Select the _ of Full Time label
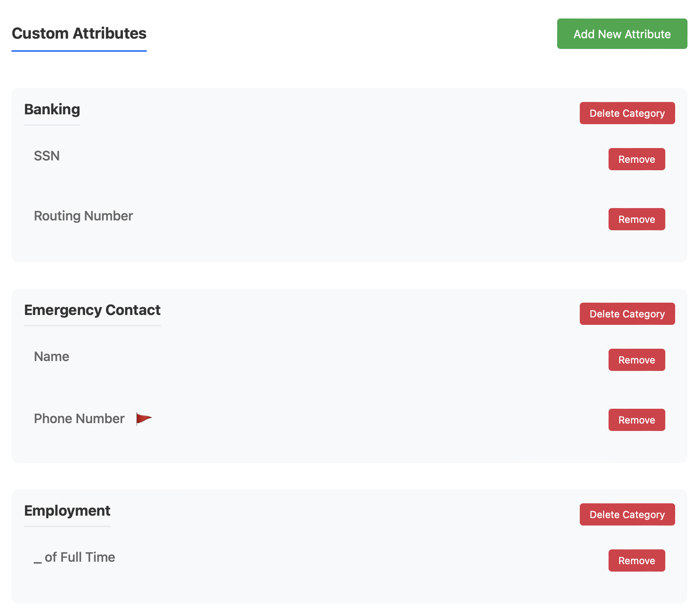The image size is (699, 616). 74,557
